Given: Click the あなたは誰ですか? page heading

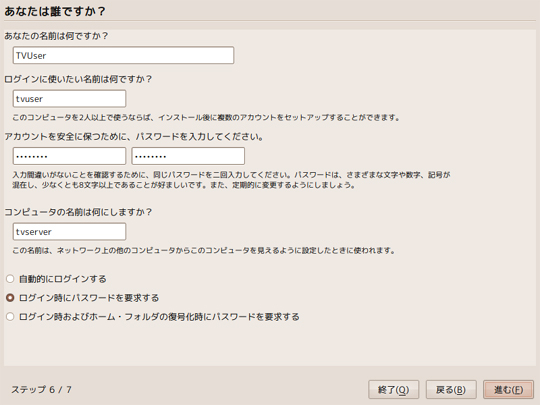Looking at the screenshot, I should [x=55, y=11].
